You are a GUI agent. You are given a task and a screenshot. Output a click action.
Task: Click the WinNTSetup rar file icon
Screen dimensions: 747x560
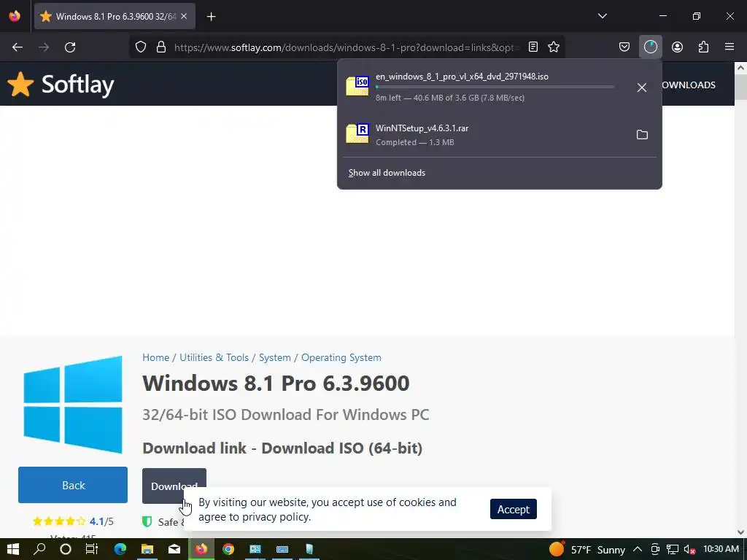[x=357, y=133]
